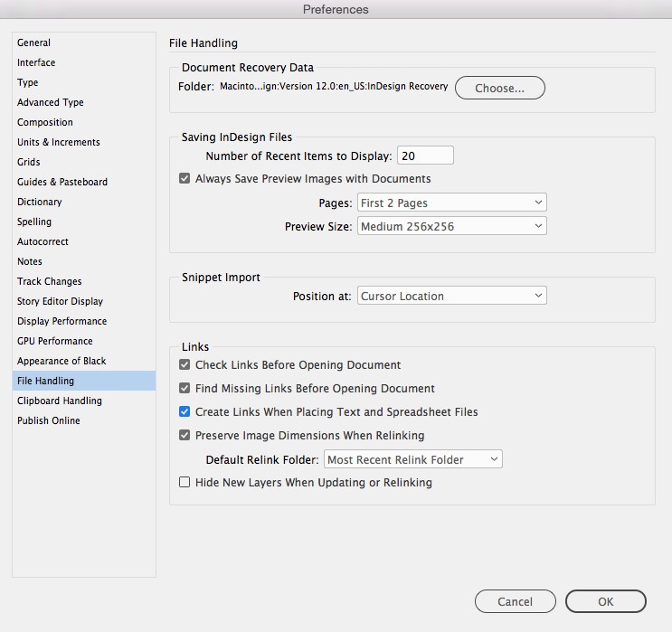672x632 pixels.
Task: Select GPU Performance in the category list
Action: (55, 341)
